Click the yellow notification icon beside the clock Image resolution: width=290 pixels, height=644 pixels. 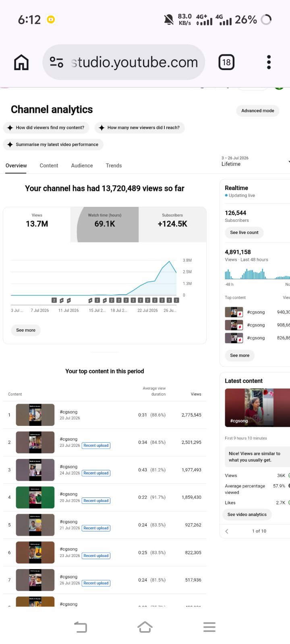(51, 19)
